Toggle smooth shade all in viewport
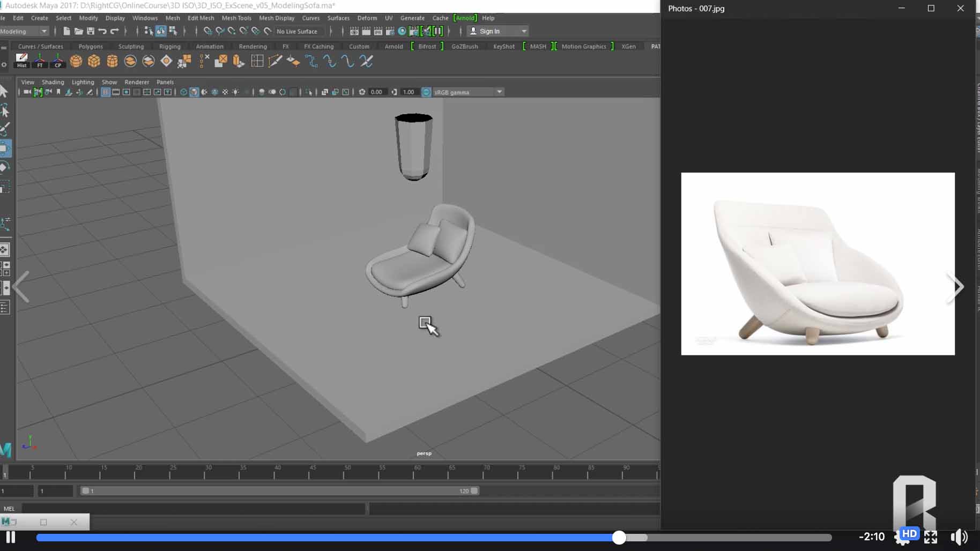Screen dimensions: 980x551 click(x=194, y=92)
